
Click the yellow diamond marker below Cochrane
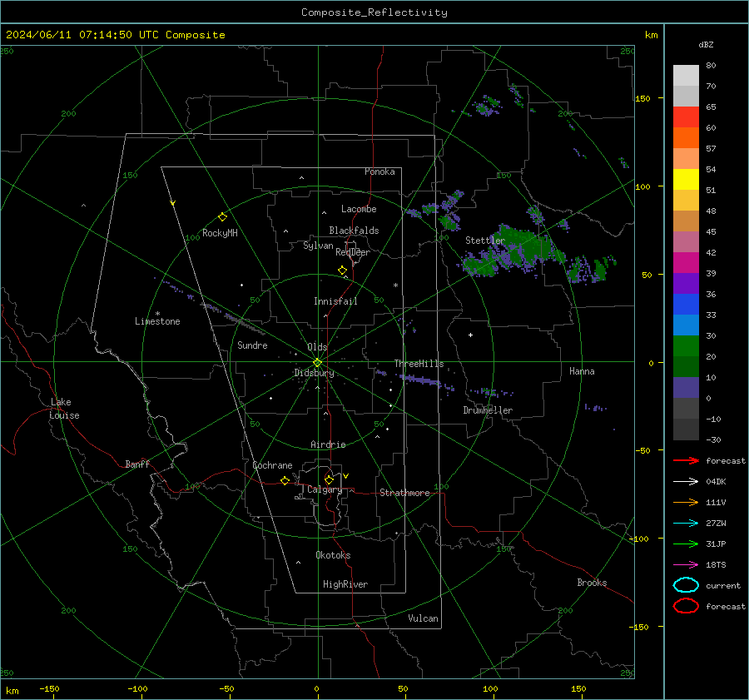(x=285, y=480)
